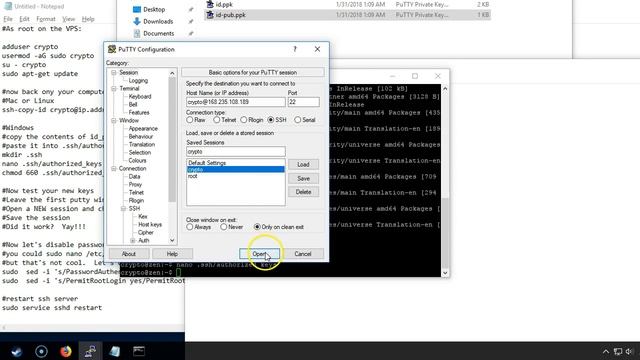Set close window on exit to Never
This screenshot has width=640, height=360.
coord(224,227)
